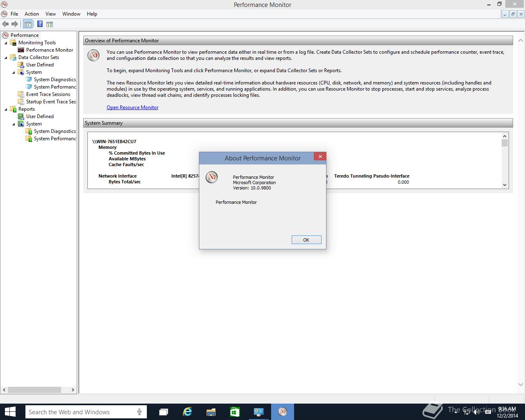This screenshot has width=525, height=420.
Task: Click Teredo Tunneling Pseudo-Interface column
Action: pyautogui.click(x=372, y=176)
